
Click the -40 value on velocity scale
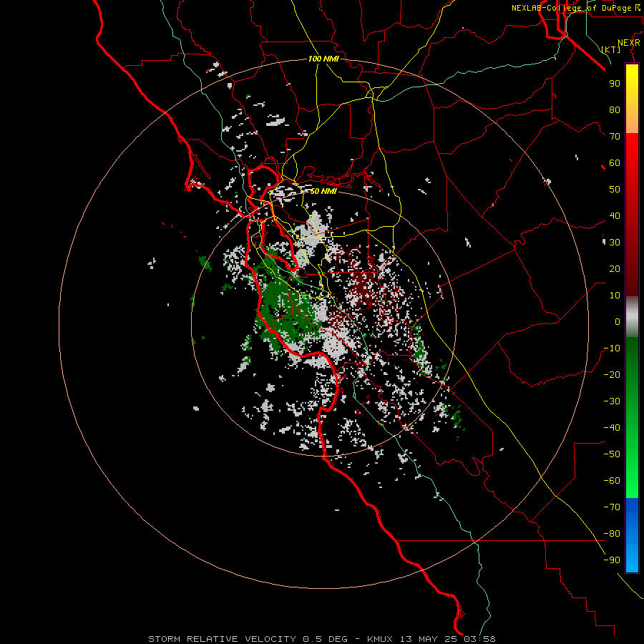[612, 428]
